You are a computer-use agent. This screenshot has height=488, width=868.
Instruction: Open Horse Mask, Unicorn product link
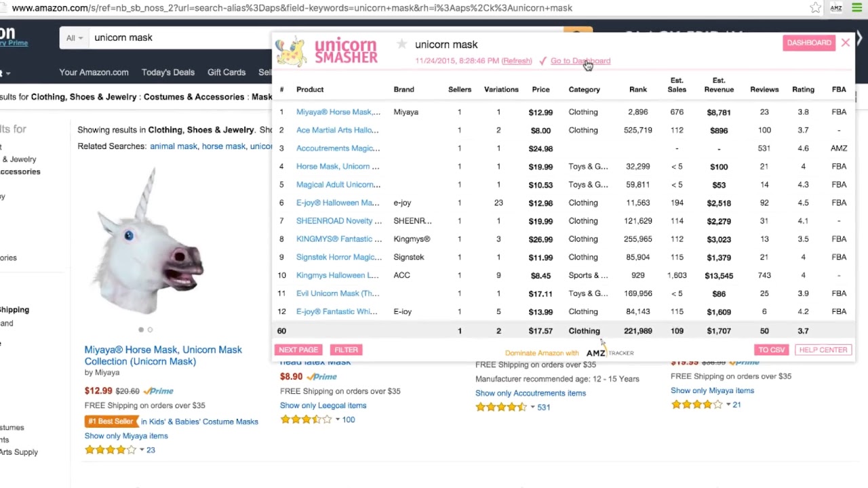pos(337,166)
